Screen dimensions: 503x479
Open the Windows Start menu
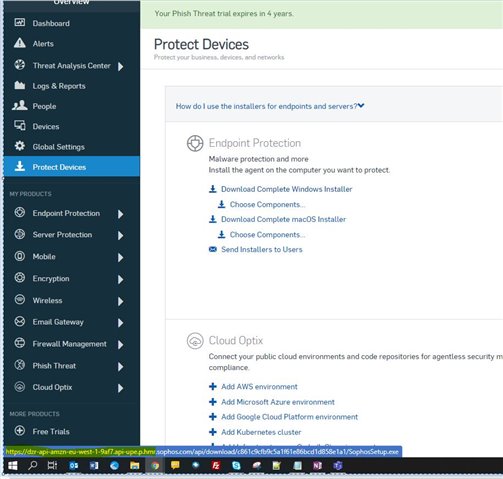13,465
